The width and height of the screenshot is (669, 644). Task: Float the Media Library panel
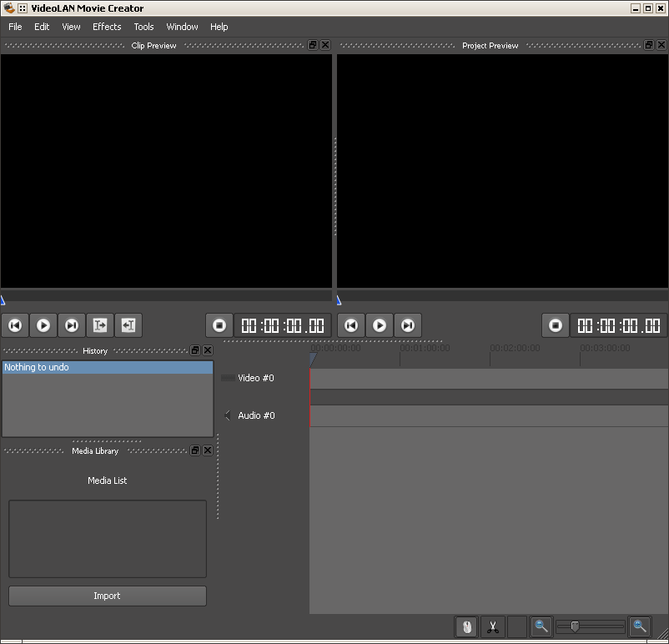click(195, 450)
